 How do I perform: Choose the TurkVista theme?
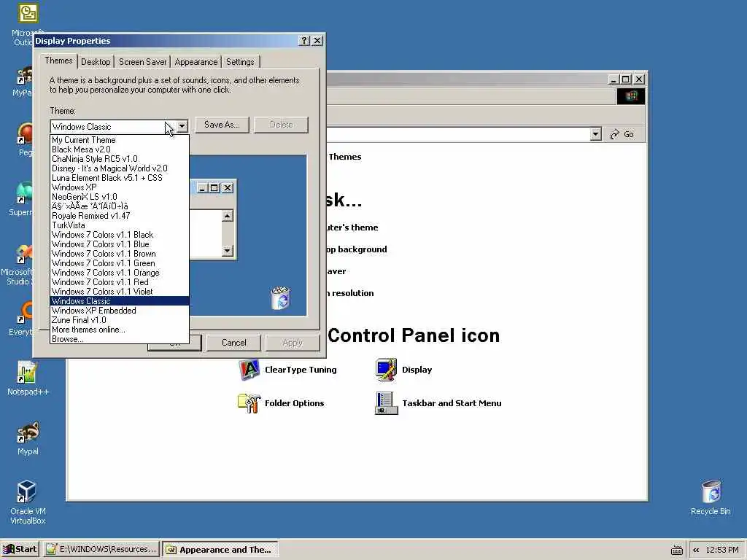point(120,225)
